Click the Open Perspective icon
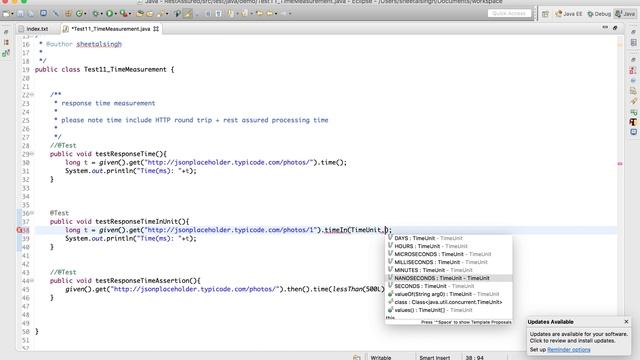640x360 pixels. coord(545,14)
